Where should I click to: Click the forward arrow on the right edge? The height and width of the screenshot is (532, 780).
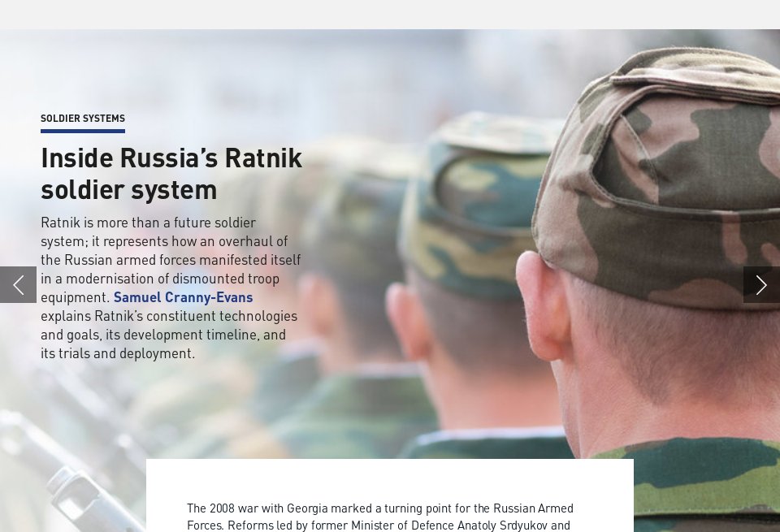coord(761,284)
